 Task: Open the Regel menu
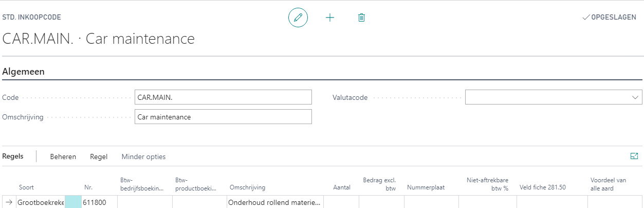99,157
